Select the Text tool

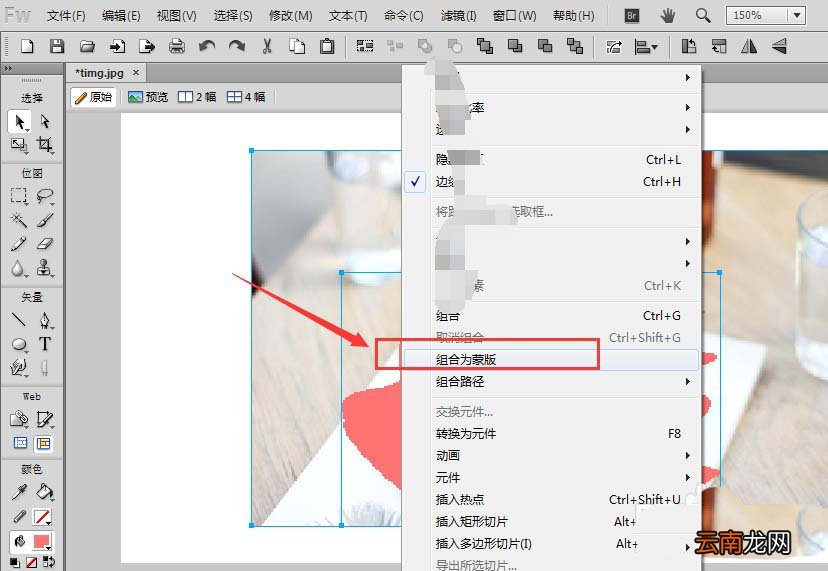pyautogui.click(x=45, y=344)
